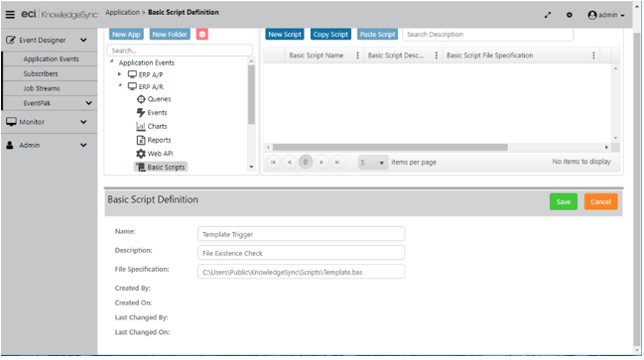Expand the Monitor section chevron

83,122
